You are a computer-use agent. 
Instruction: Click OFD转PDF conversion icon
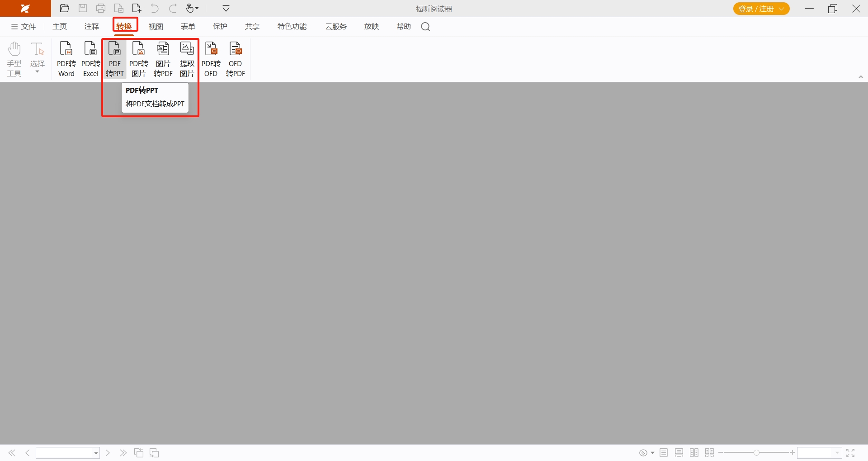236,59
